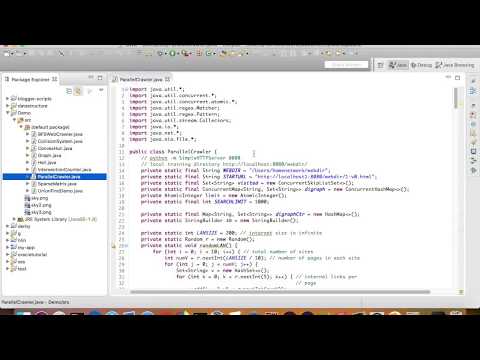Click the warning marker on line 26

click(x=114, y=246)
